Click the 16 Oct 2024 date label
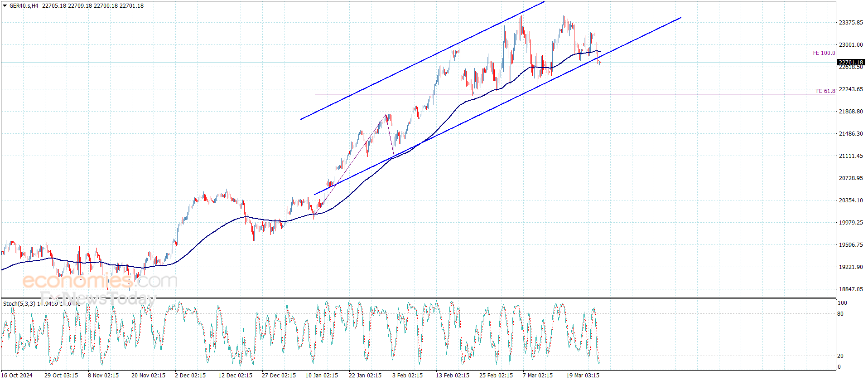868x381 pixels. [x=17, y=376]
